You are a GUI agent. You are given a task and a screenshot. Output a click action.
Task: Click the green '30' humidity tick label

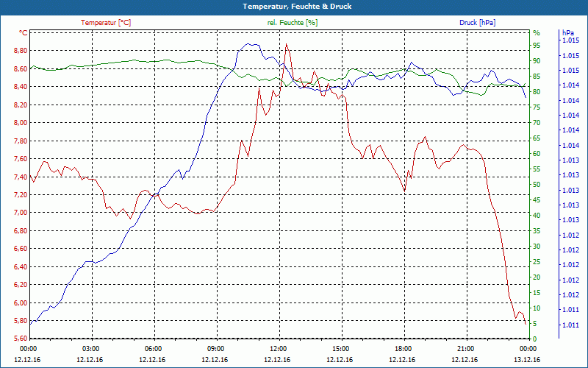tap(537, 247)
